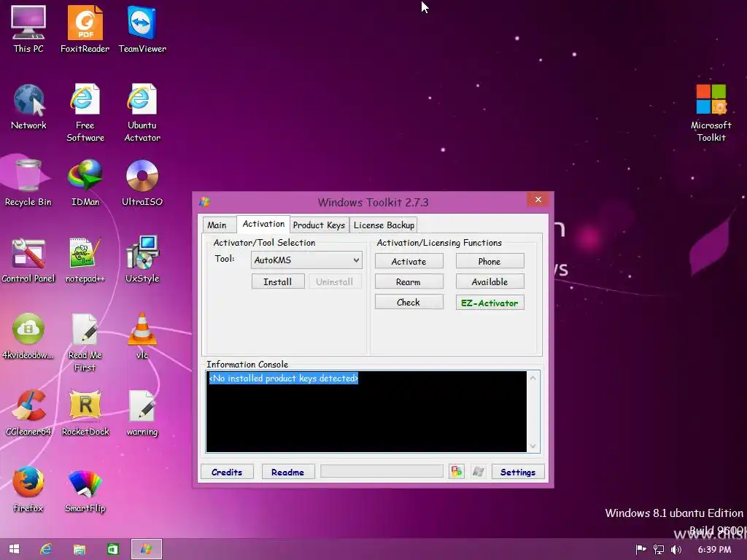Screen dimensions: 747x560
Task: Click the Check button
Action: (409, 302)
